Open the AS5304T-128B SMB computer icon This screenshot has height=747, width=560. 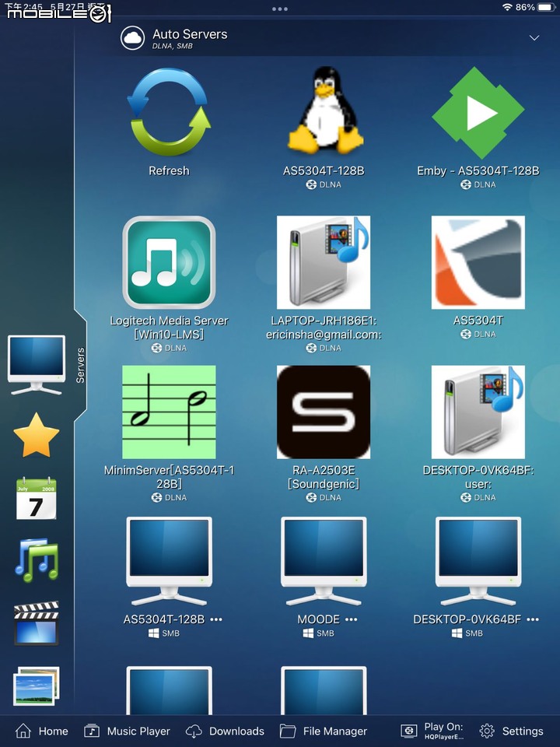tap(169, 561)
